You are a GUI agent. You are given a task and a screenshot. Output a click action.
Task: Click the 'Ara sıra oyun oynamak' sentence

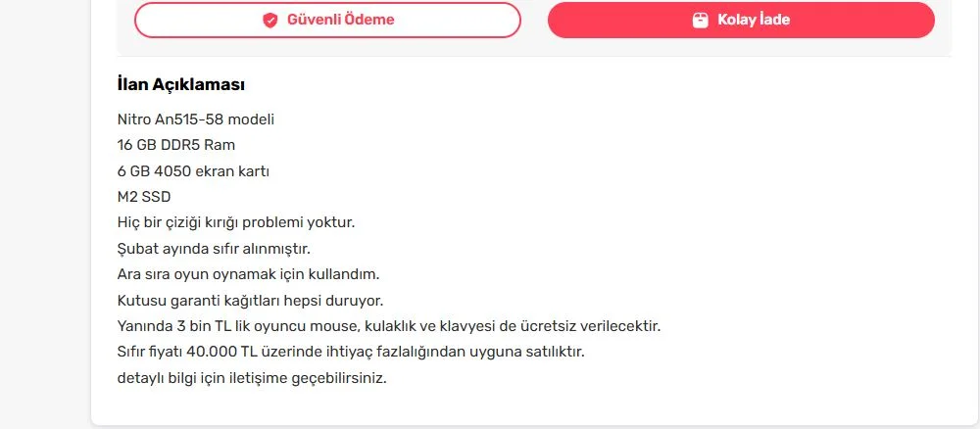tap(247, 274)
